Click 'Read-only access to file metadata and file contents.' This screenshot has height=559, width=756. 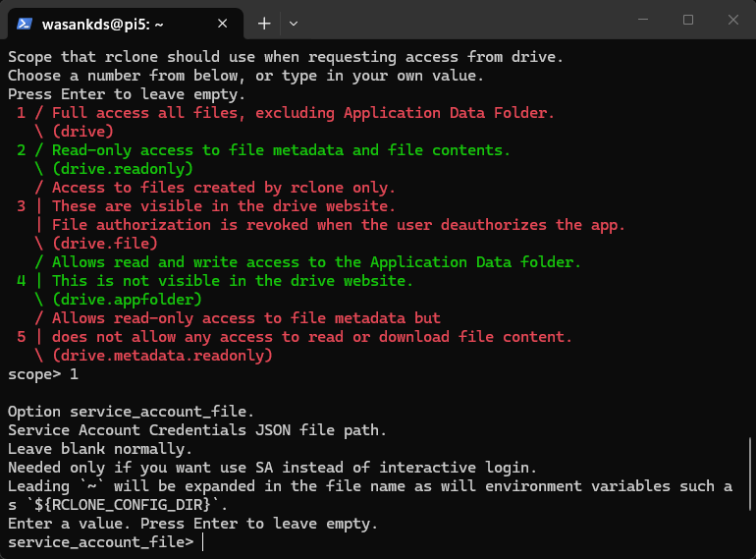coord(281,150)
